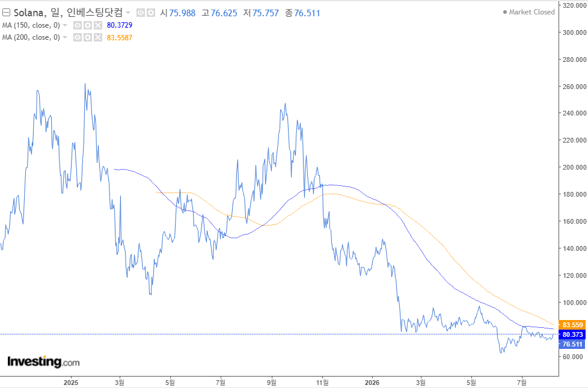Open the Solana series dropdown arrow
Viewport: 588px width, 388px height.
128,13
